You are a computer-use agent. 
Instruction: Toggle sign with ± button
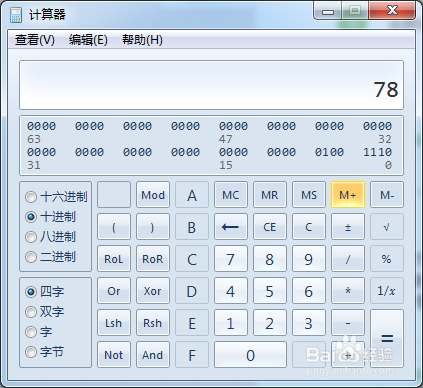point(348,227)
